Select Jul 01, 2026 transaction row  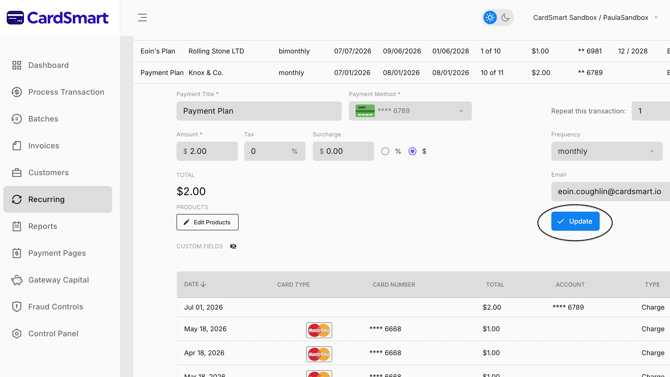[x=423, y=307]
